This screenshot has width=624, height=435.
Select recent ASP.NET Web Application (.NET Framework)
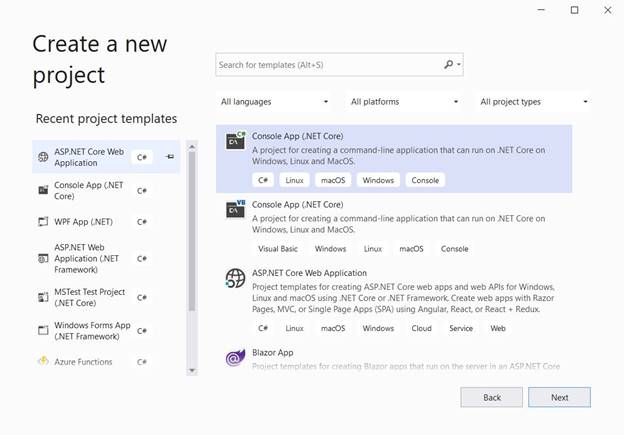click(106, 259)
